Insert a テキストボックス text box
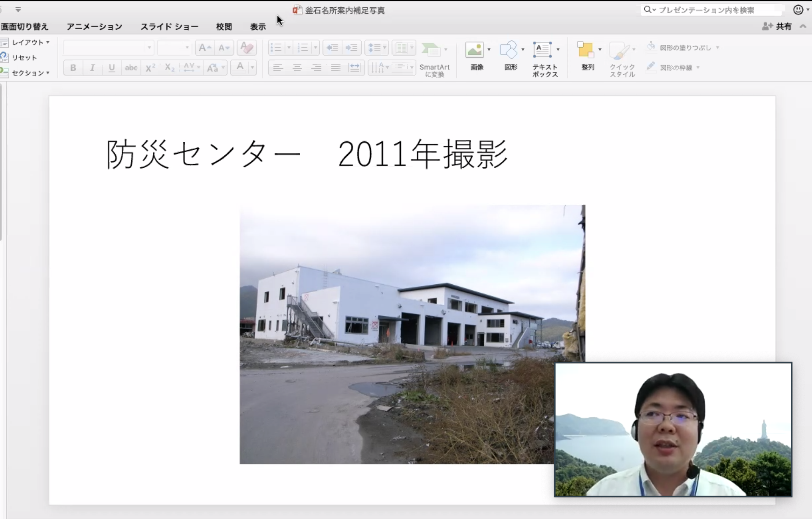 [x=542, y=50]
